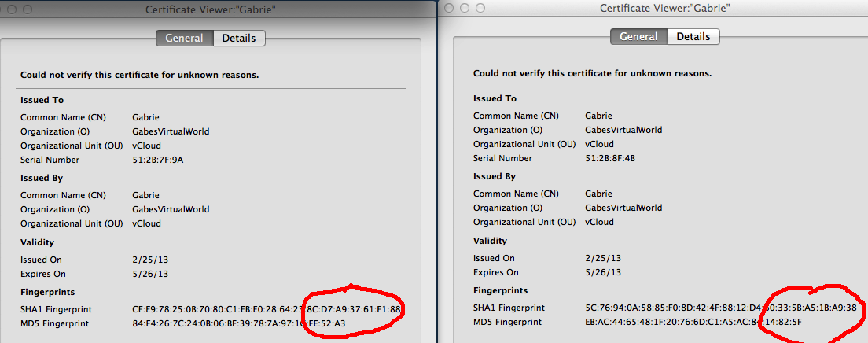Click serial number 51:2B:7F:9A in left window
This screenshot has height=343, width=868.
(x=158, y=160)
